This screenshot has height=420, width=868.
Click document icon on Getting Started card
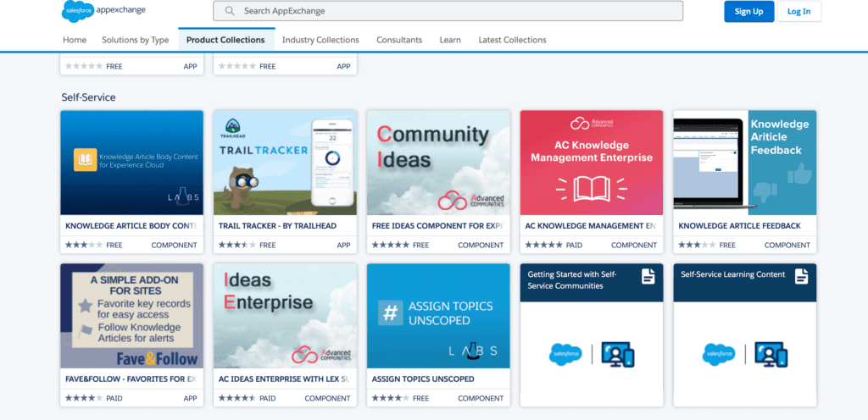tap(648, 276)
